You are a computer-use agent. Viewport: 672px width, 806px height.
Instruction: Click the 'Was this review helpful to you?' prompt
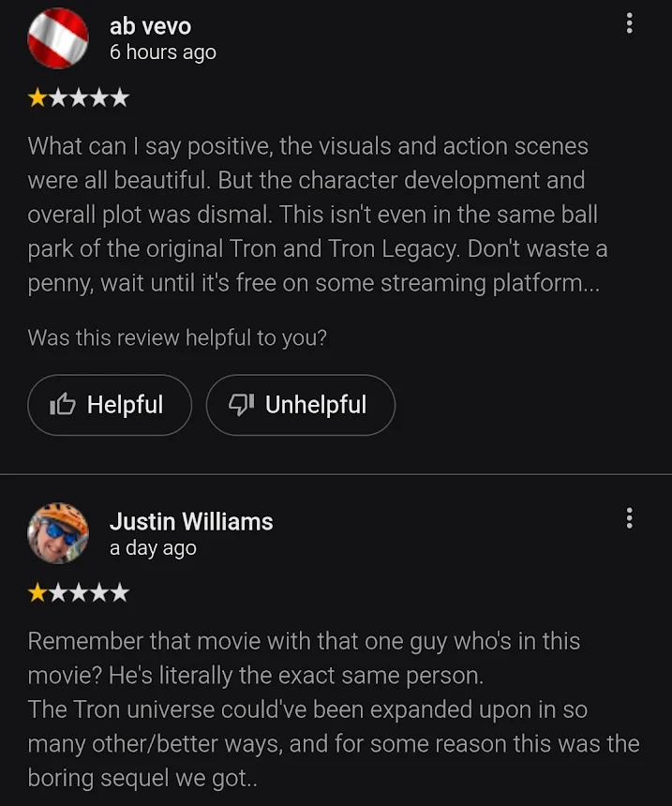coord(177,337)
